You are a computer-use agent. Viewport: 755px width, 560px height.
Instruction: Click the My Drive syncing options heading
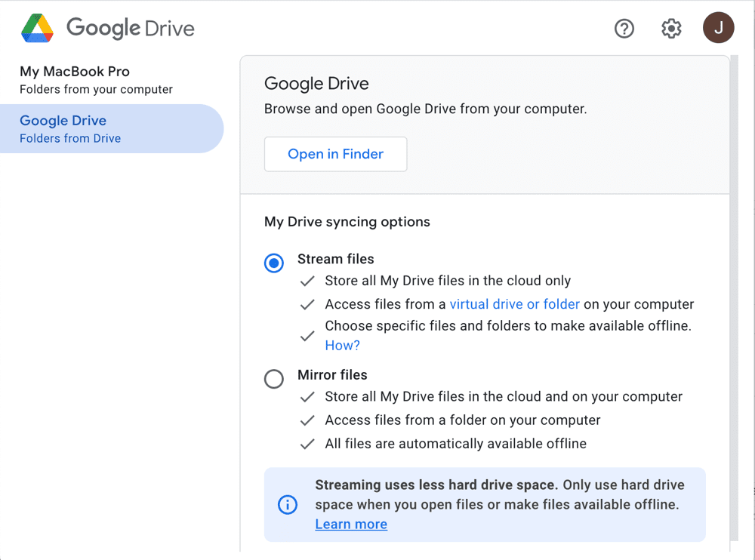point(347,221)
